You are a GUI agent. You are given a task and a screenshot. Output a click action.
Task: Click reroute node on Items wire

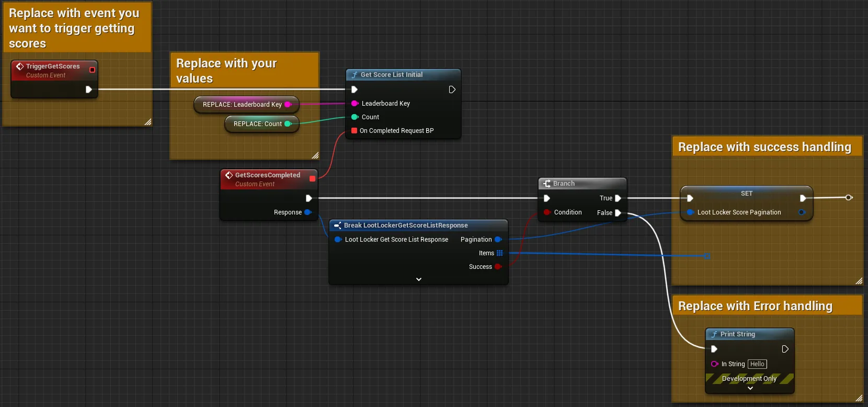pyautogui.click(x=707, y=256)
